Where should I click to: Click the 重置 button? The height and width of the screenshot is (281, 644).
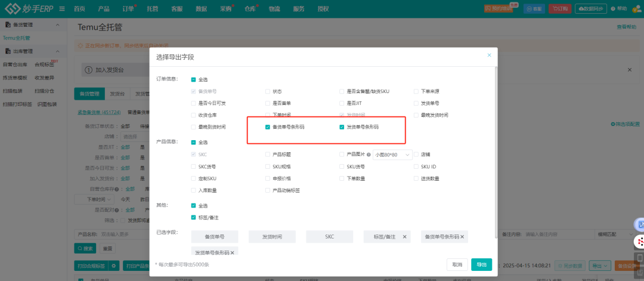coord(107,249)
